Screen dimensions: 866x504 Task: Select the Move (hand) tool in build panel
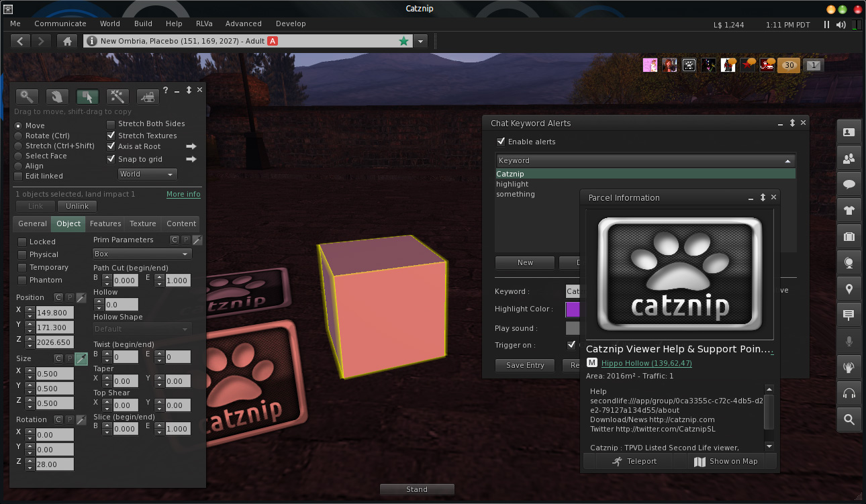coord(57,97)
